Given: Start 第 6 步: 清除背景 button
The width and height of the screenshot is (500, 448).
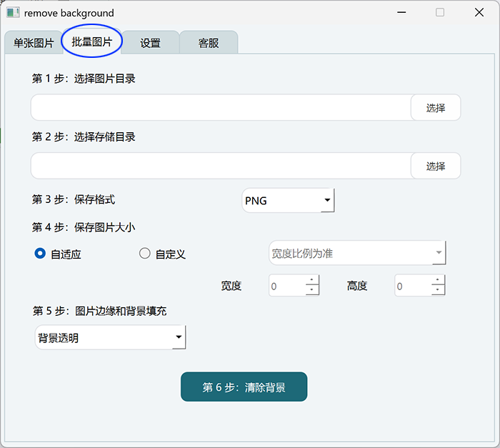Looking at the screenshot, I should click(244, 387).
